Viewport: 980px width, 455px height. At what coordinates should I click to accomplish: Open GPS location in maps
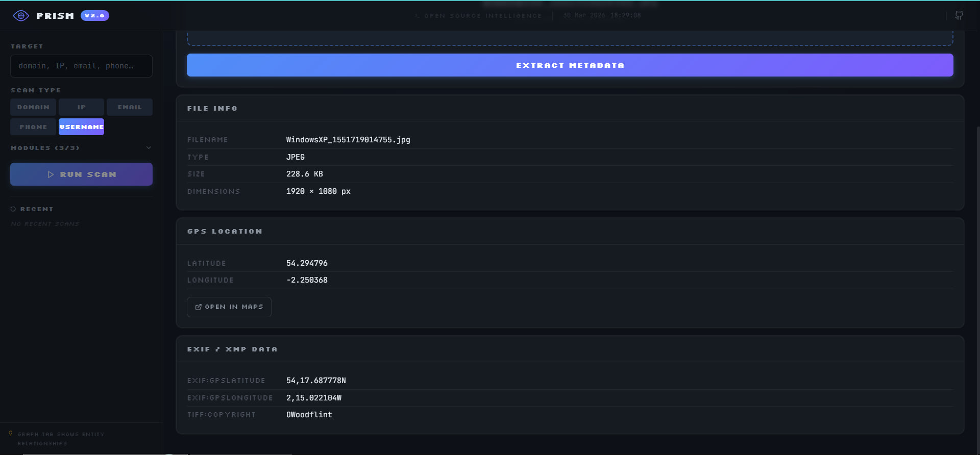click(x=229, y=307)
